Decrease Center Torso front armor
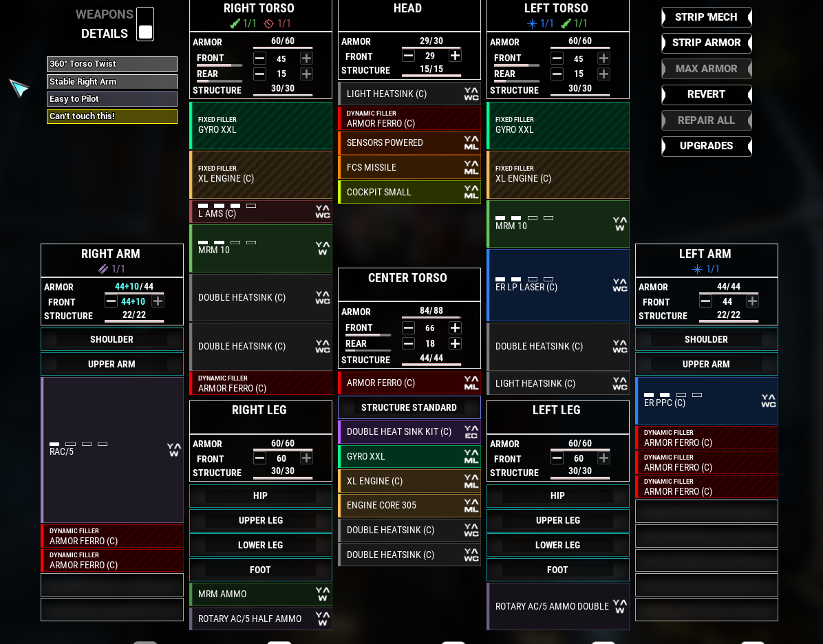Image resolution: width=823 pixels, height=644 pixels. pyautogui.click(x=408, y=328)
